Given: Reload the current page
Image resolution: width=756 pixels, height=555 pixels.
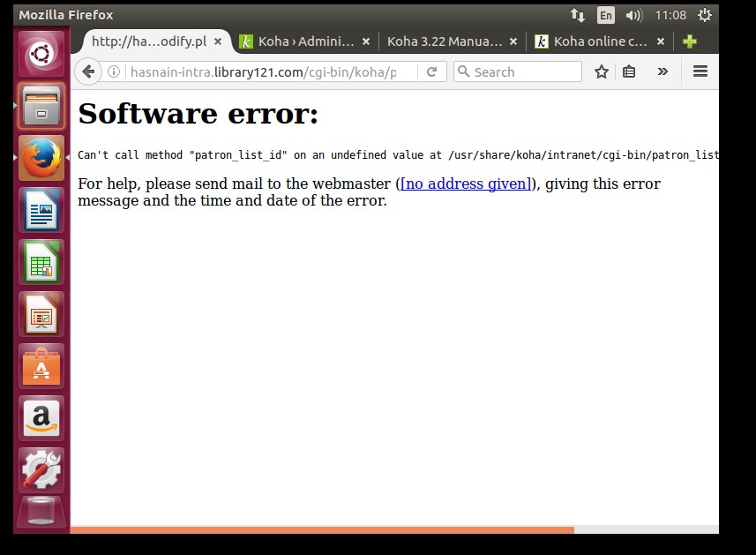Looking at the screenshot, I should click(432, 71).
